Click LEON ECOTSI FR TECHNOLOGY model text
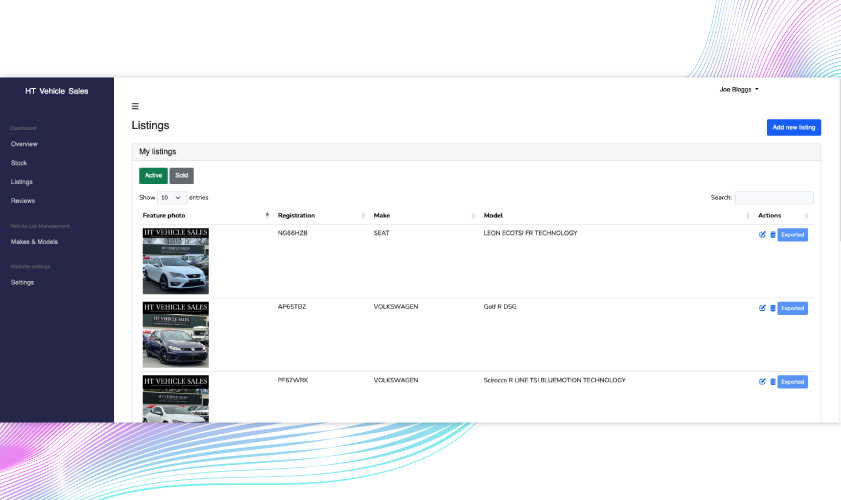 point(530,233)
